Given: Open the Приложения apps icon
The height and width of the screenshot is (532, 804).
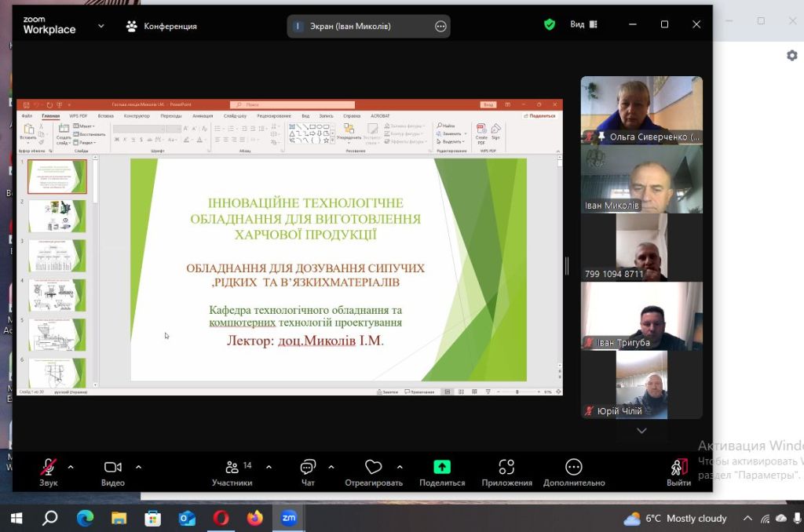Looking at the screenshot, I should point(506,468).
